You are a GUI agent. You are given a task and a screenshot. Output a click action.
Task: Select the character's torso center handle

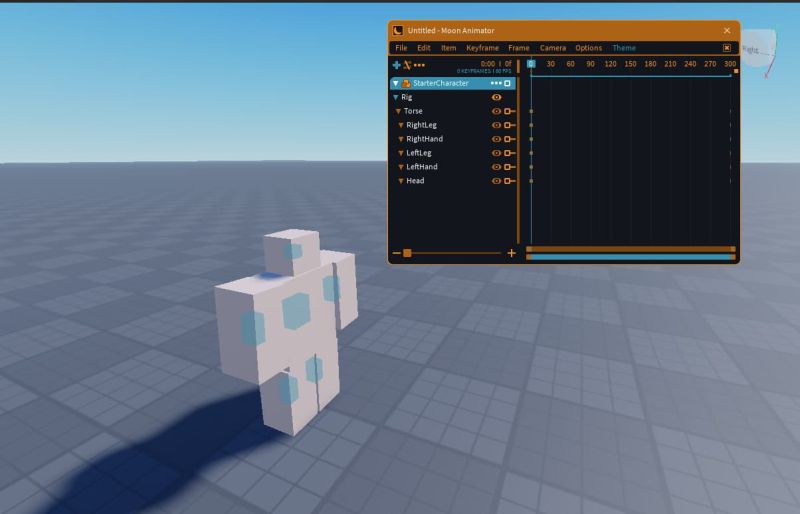[296, 311]
